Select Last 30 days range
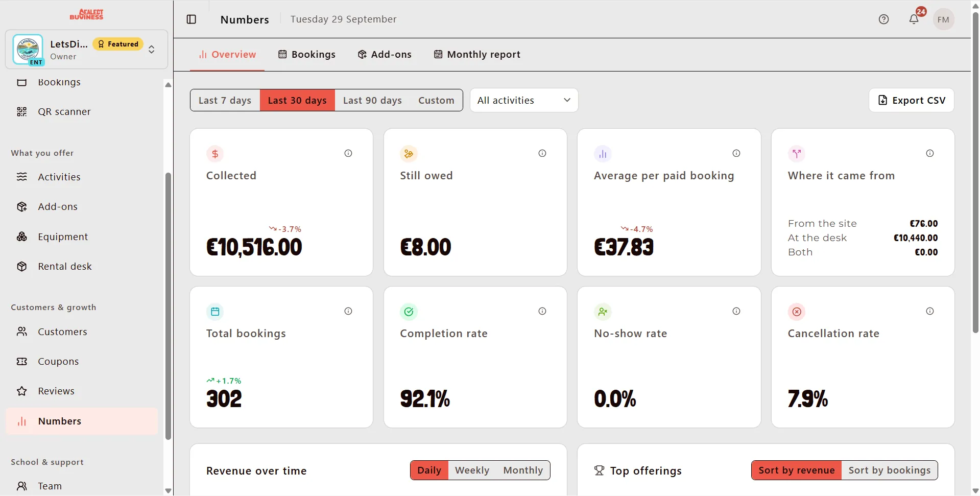980x496 pixels. point(297,100)
